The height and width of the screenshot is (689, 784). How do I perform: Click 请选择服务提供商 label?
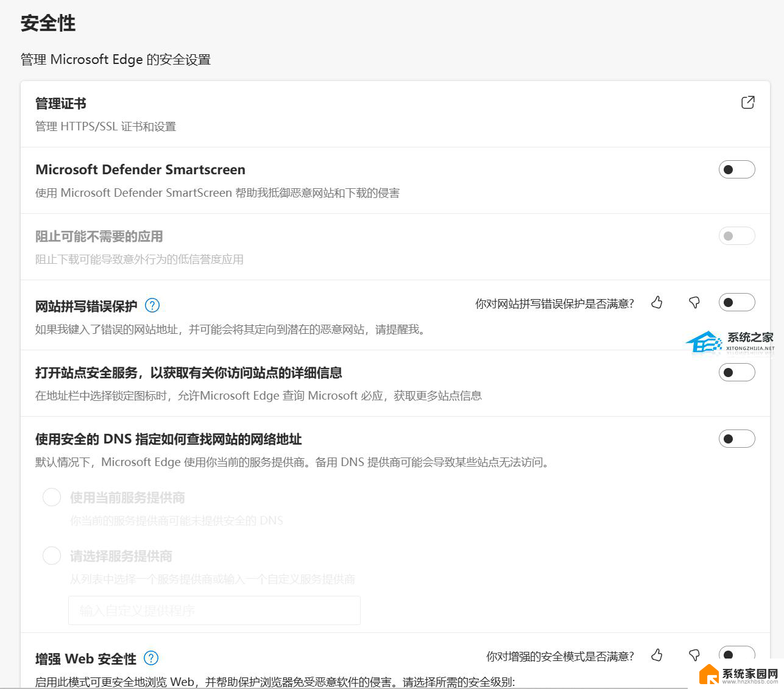(121, 556)
